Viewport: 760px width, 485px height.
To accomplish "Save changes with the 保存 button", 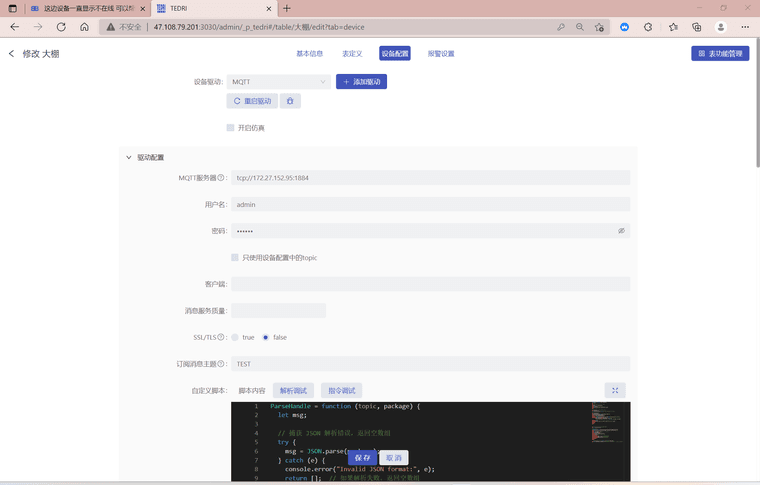I will pyautogui.click(x=362, y=457).
